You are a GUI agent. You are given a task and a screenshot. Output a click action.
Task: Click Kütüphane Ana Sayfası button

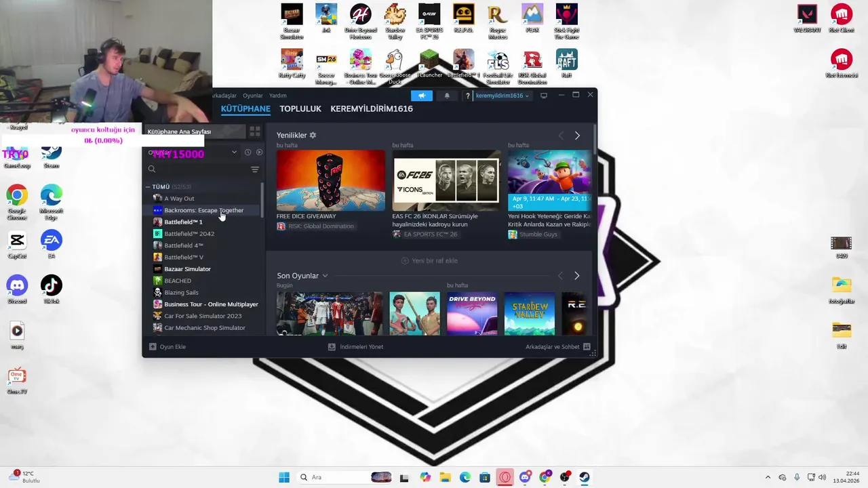pyautogui.click(x=195, y=131)
